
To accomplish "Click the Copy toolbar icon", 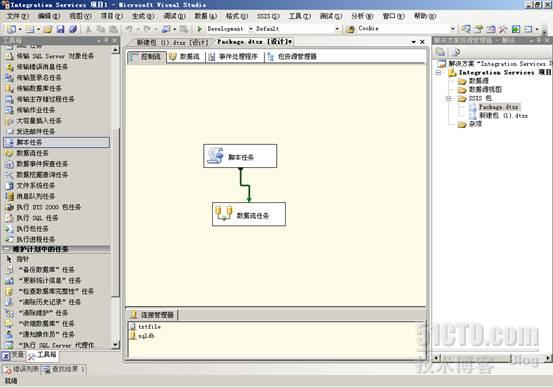I will point(101,29).
